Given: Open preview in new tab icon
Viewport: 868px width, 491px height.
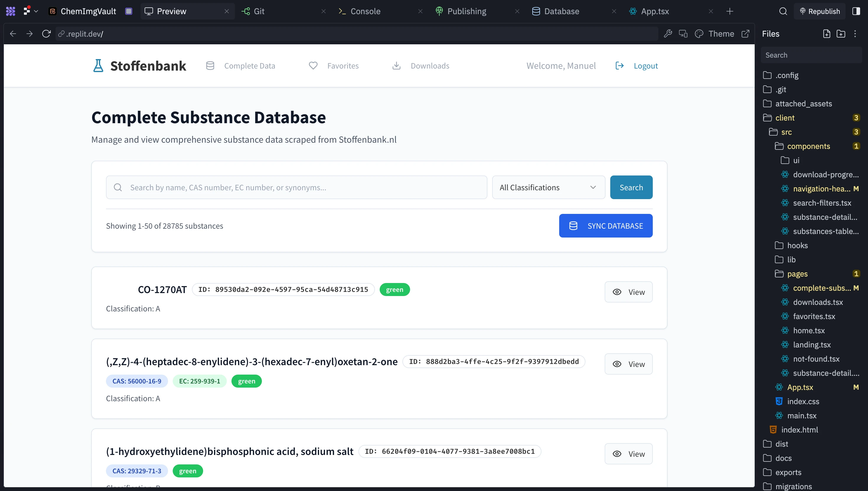Looking at the screenshot, I should pos(745,34).
